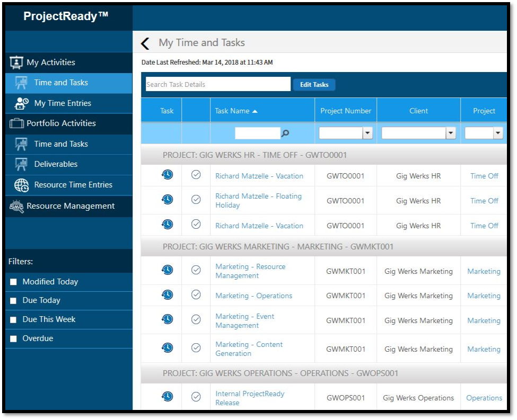Click the Task Name filter text box
Image resolution: width=517 pixels, height=420 pixels.
pos(258,133)
